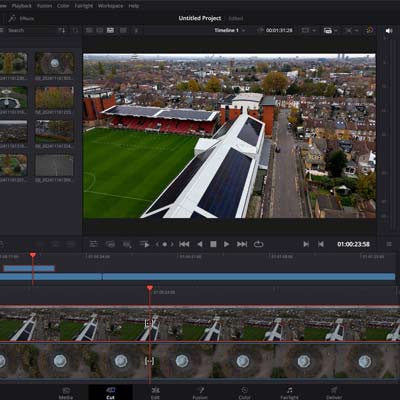
Task: Play the timeline forward
Action: tap(226, 244)
